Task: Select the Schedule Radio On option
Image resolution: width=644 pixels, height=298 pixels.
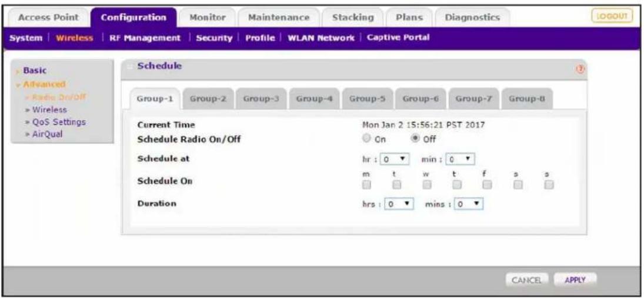Action: [367, 139]
